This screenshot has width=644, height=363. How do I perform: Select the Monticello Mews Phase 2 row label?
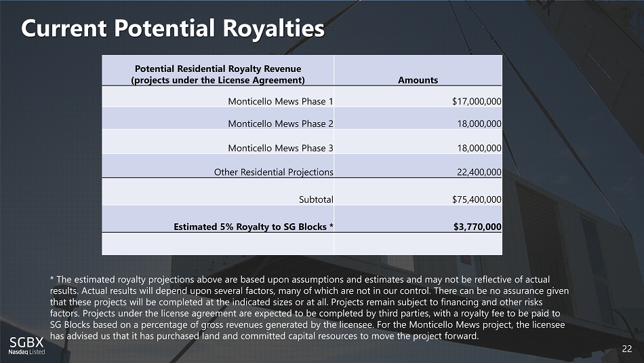coord(280,124)
